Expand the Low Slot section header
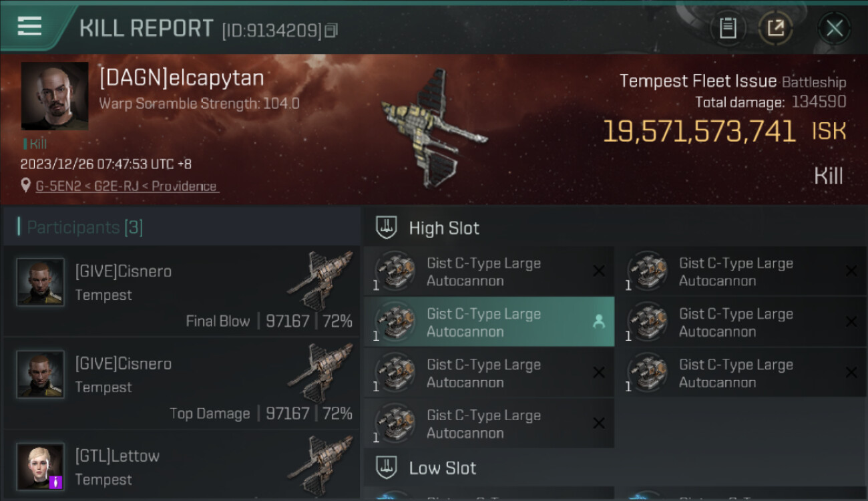Screen dimensions: 868x501 (614, 468)
